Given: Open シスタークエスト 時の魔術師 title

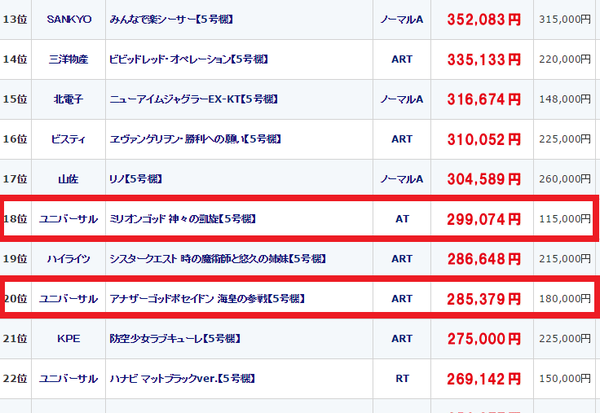Looking at the screenshot, I should click(217, 259).
